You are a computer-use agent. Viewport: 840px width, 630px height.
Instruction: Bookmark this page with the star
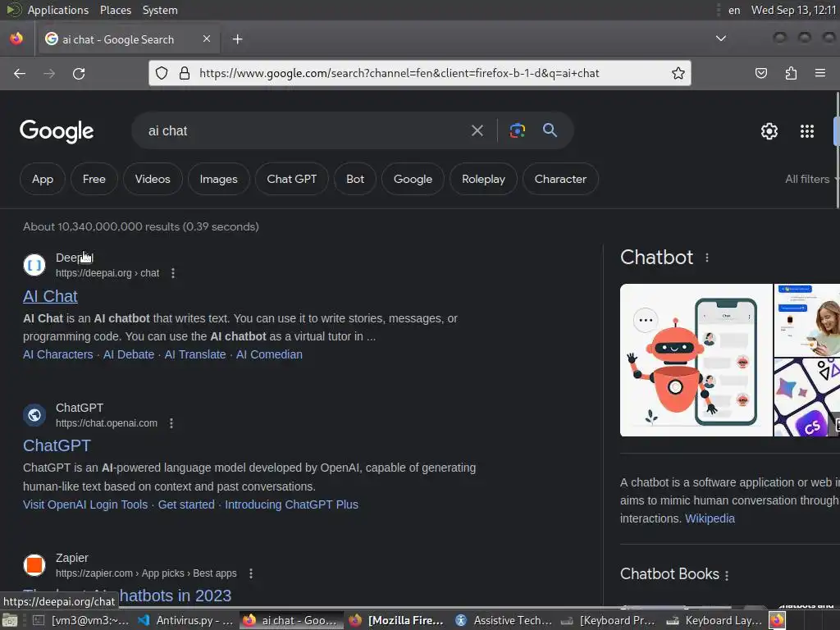click(x=678, y=73)
